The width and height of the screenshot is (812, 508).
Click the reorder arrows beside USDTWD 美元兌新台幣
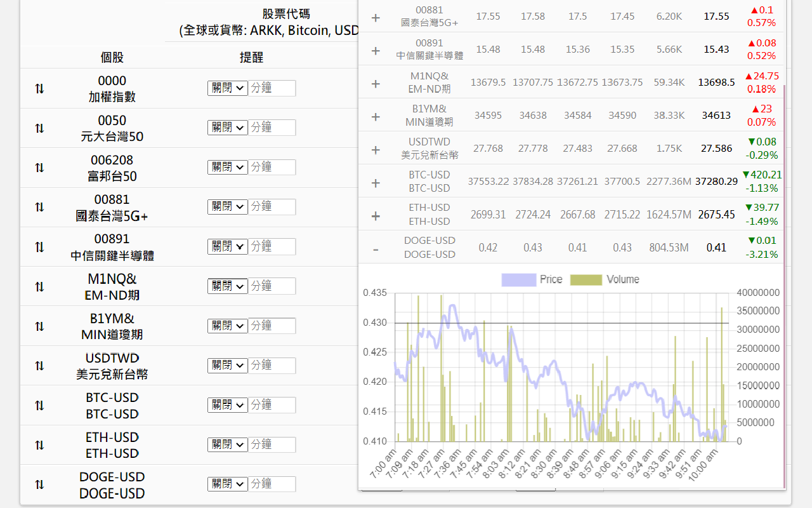[39, 366]
